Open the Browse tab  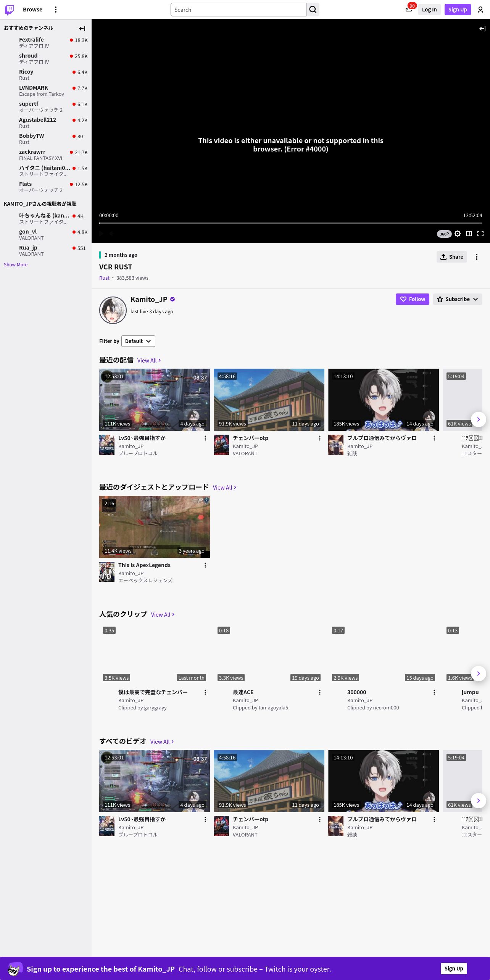(x=32, y=10)
